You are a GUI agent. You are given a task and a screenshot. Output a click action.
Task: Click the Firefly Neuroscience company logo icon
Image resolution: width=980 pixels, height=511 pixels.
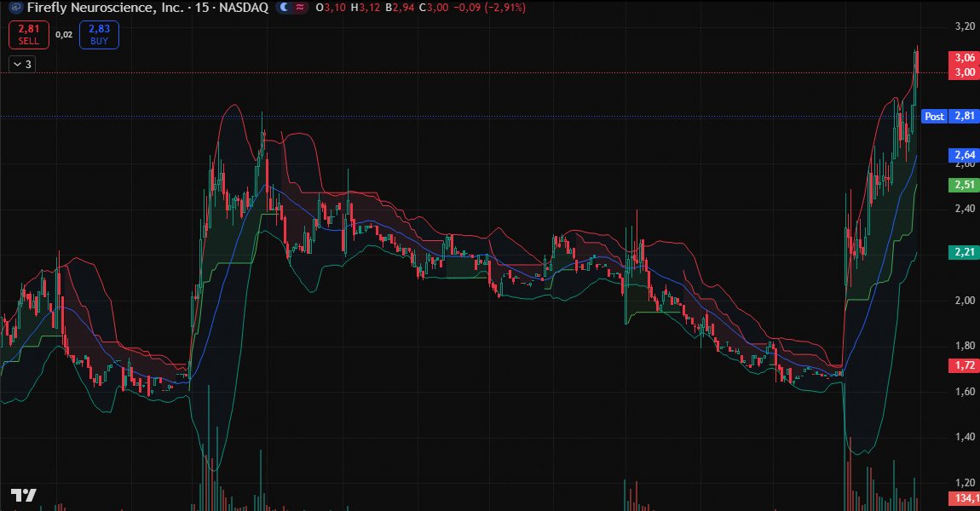tap(15, 8)
